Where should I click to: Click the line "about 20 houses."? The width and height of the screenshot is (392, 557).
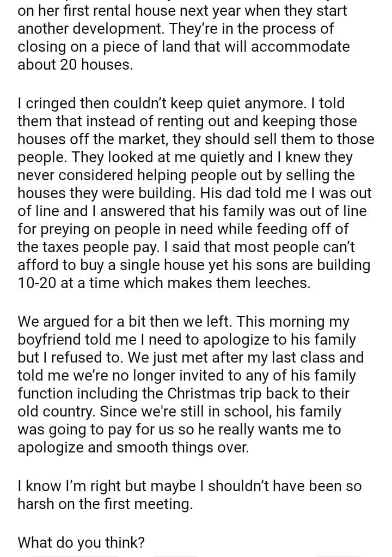click(75, 64)
